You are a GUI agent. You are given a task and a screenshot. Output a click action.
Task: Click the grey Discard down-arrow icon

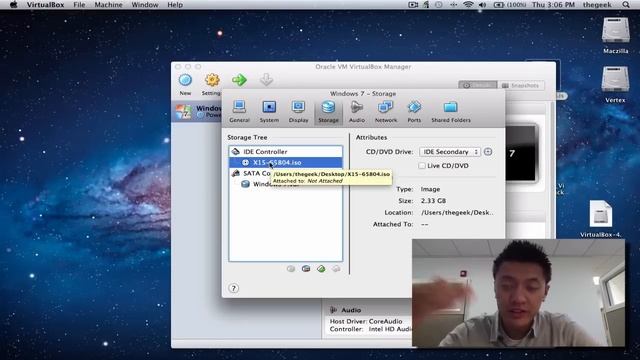266,80
